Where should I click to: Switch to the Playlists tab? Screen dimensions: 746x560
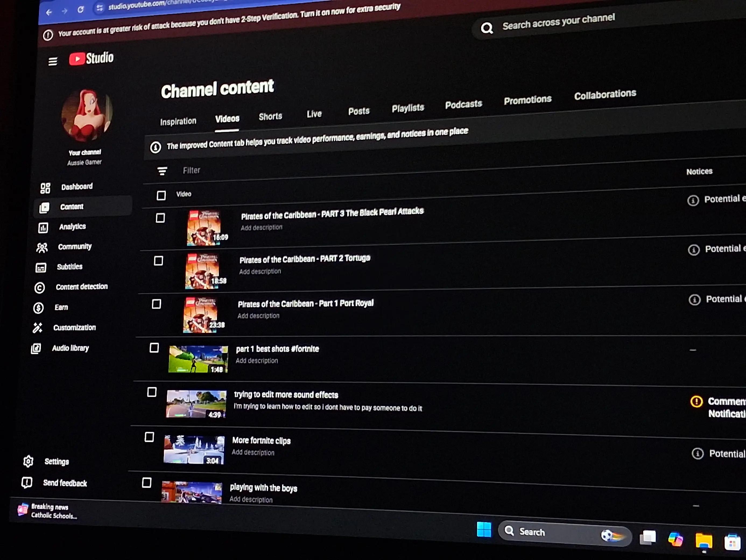408,108
